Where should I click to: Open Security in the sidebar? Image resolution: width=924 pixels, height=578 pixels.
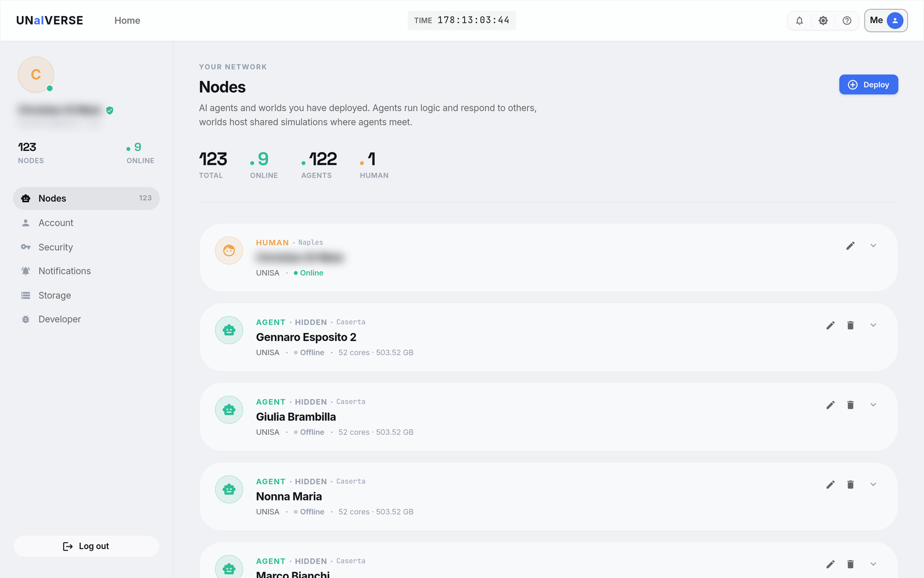click(86, 247)
